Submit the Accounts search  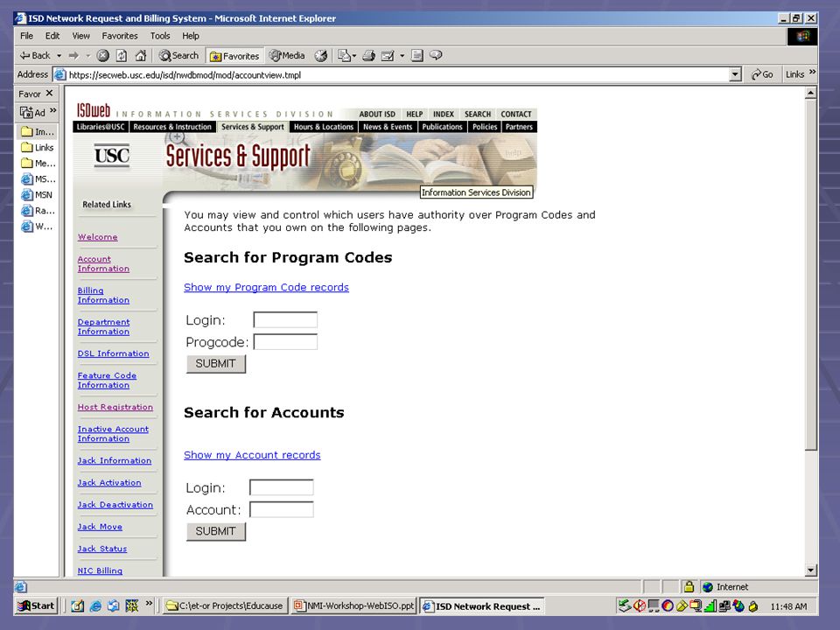[x=216, y=531]
